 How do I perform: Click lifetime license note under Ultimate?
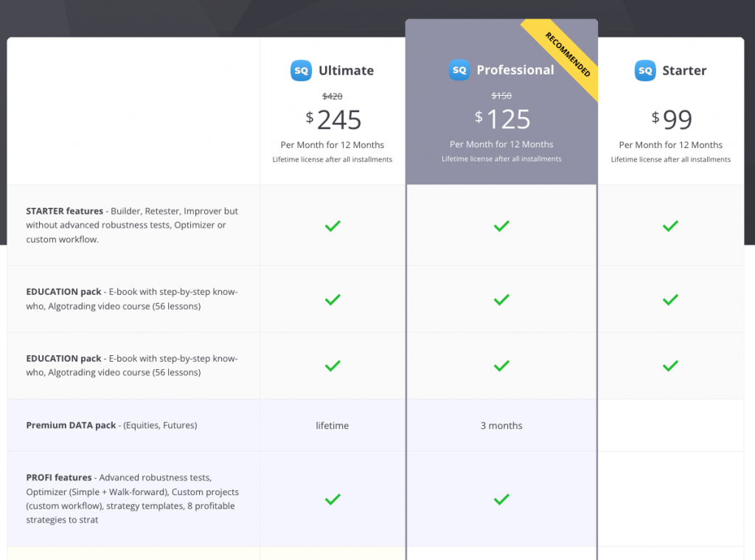[333, 159]
